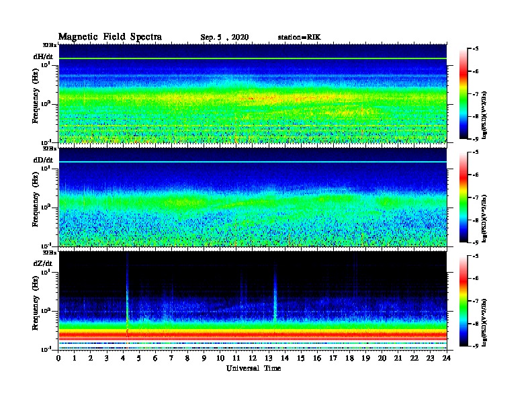Click the red-orange patch near hour 12 in the dH/dt panel
Viewport: 532px width, 411px height.
251,98
